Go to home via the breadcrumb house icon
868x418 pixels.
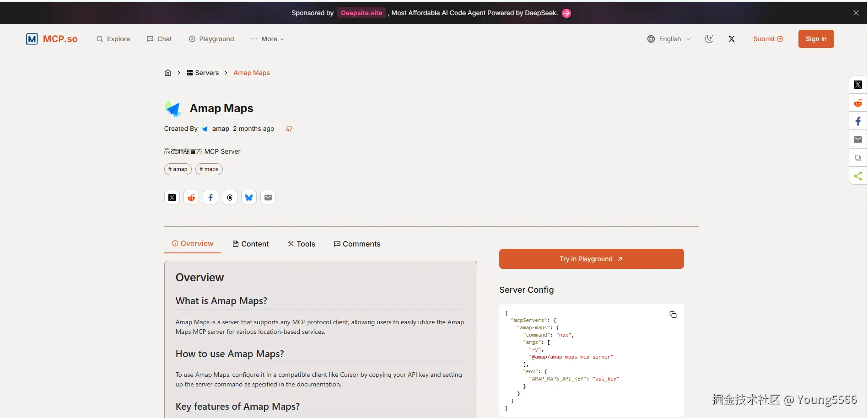168,73
